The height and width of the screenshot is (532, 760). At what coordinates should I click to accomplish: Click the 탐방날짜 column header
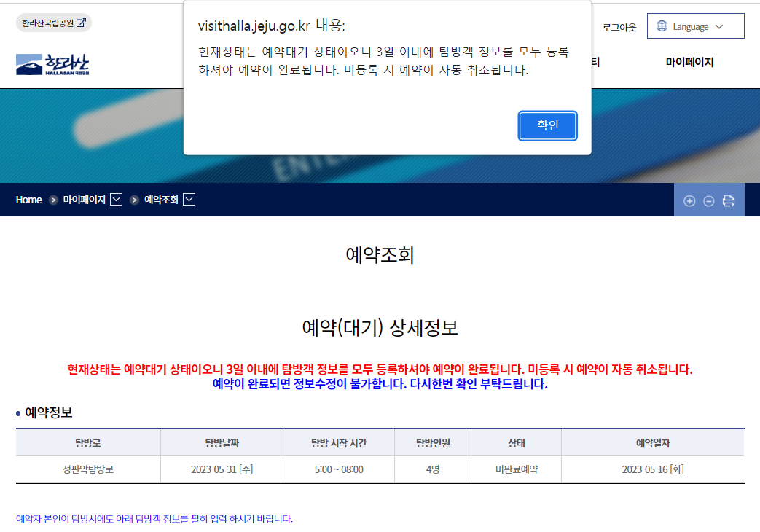[222, 442]
